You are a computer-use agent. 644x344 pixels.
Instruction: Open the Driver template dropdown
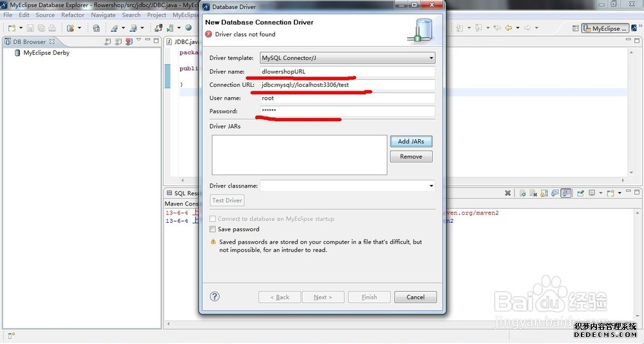(x=347, y=58)
